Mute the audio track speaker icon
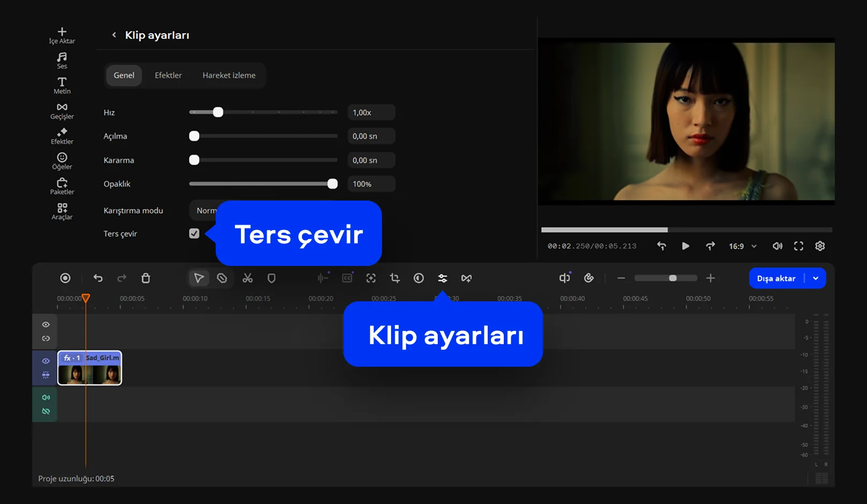Image resolution: width=867 pixels, height=504 pixels. point(46,397)
